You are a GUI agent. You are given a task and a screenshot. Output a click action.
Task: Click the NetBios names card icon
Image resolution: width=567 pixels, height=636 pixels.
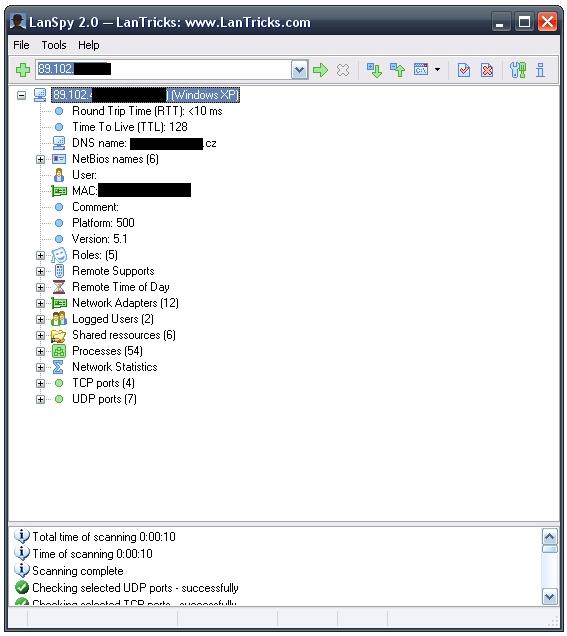(x=59, y=159)
